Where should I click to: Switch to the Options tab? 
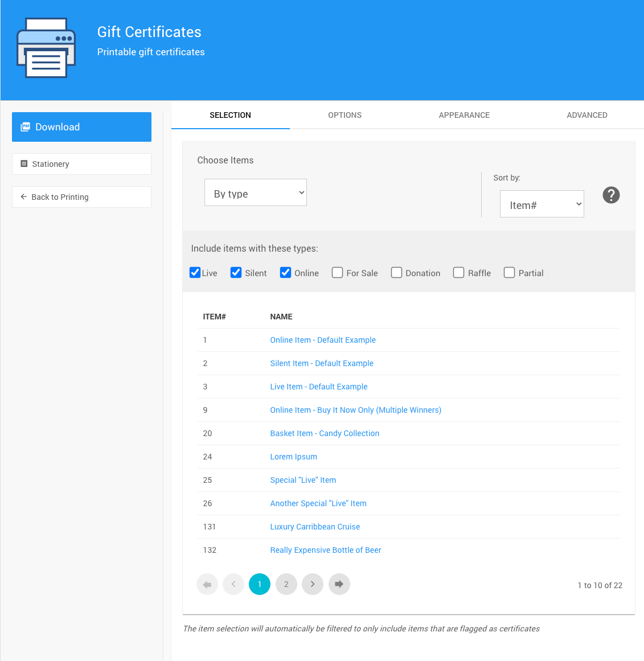tap(344, 115)
